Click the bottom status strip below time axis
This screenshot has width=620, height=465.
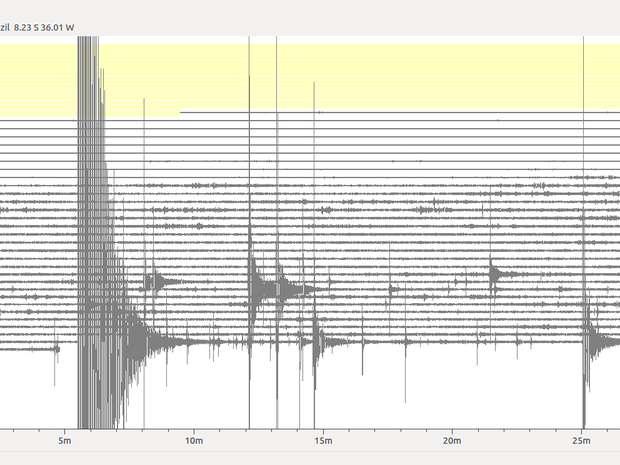[x=310, y=456]
